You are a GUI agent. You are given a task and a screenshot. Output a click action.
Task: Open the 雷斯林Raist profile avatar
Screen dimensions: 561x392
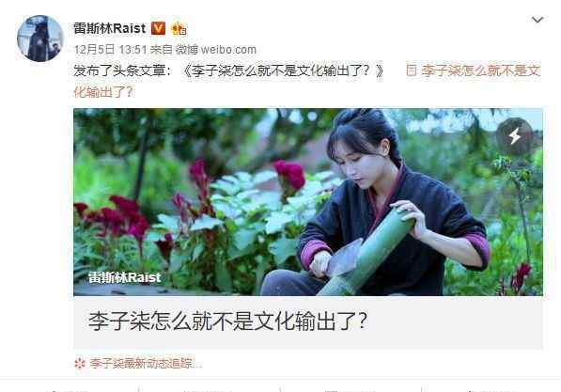coord(40,39)
